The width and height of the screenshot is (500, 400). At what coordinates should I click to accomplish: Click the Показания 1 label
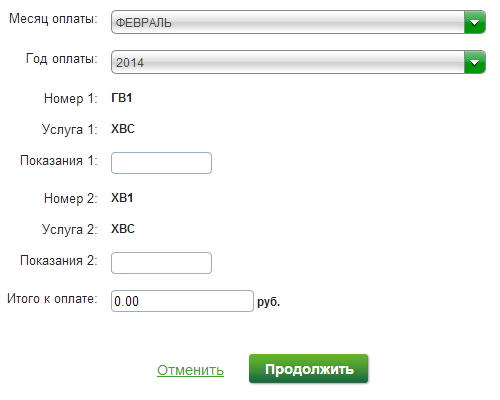59,161
